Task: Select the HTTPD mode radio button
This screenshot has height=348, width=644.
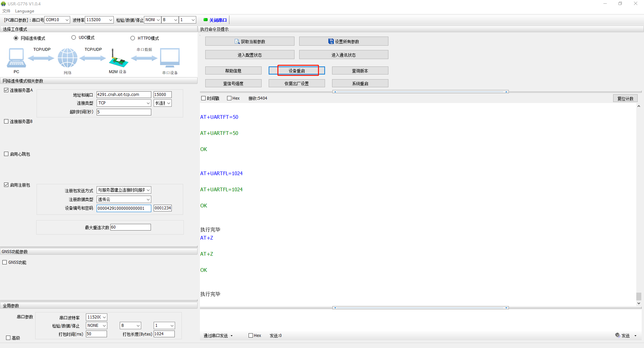Action: pos(132,38)
